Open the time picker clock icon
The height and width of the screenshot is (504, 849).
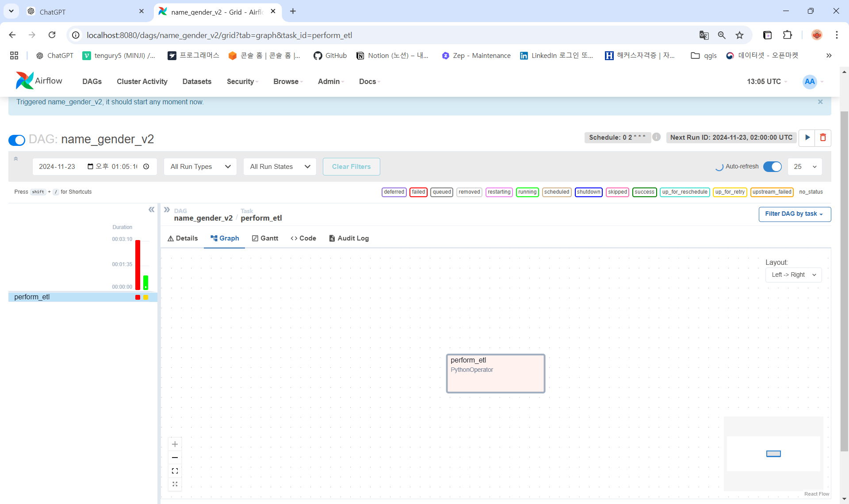click(x=146, y=167)
